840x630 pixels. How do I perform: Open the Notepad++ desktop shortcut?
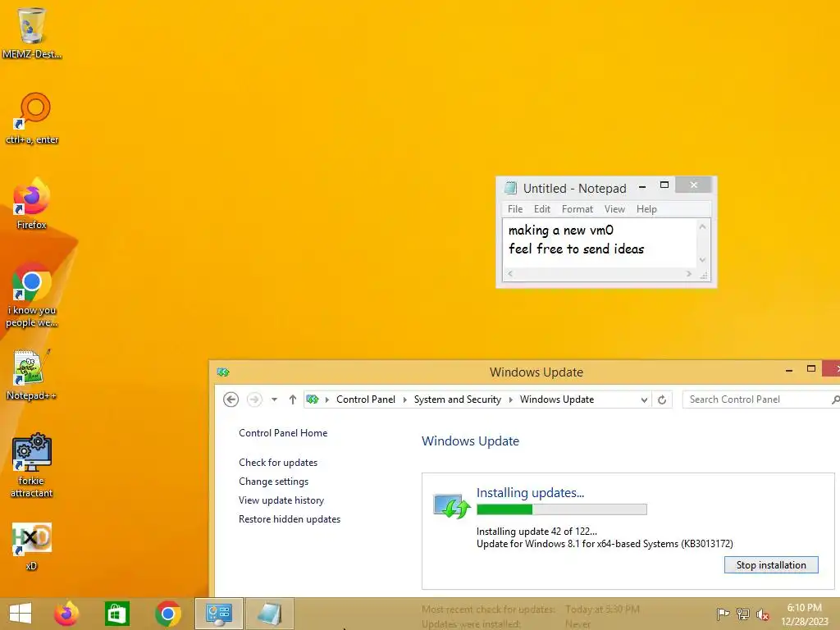coord(32,375)
